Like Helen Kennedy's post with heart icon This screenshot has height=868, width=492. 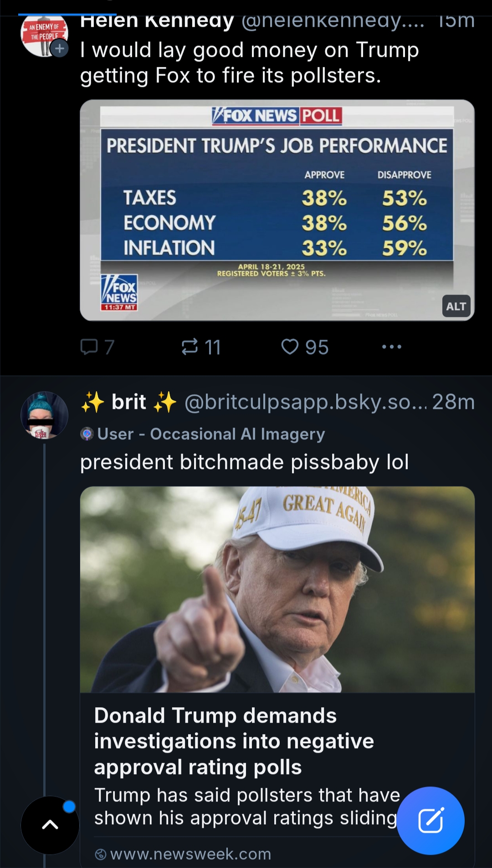[x=304, y=347]
